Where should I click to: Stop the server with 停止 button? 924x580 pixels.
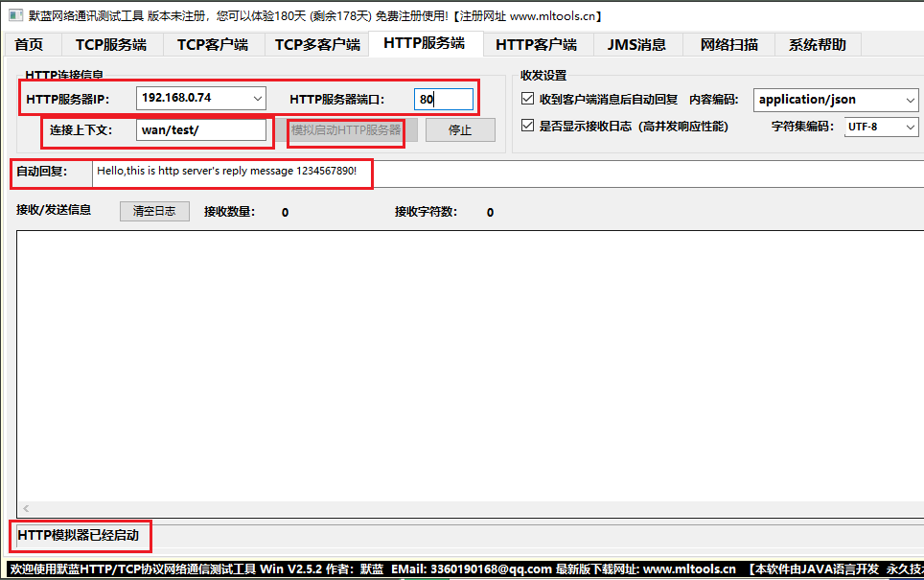pyautogui.click(x=460, y=129)
